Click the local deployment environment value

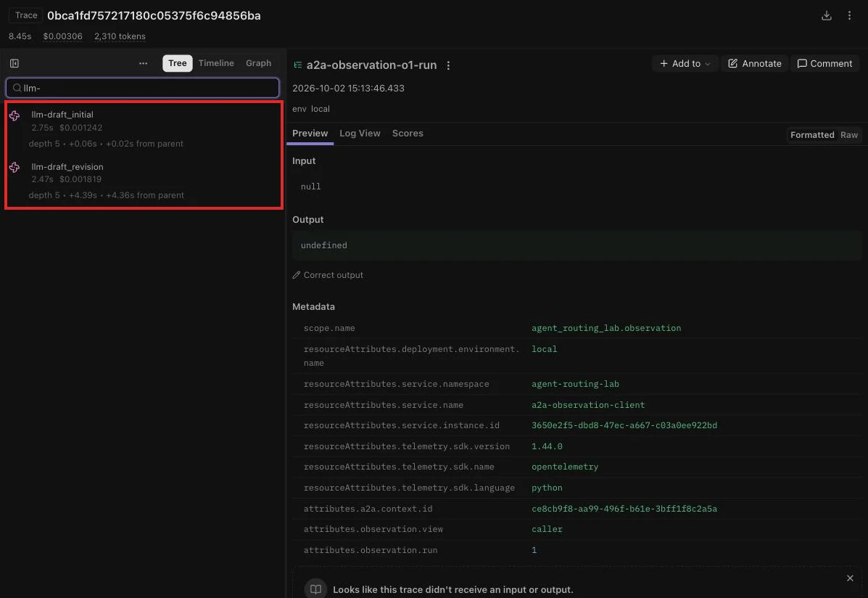click(x=544, y=349)
